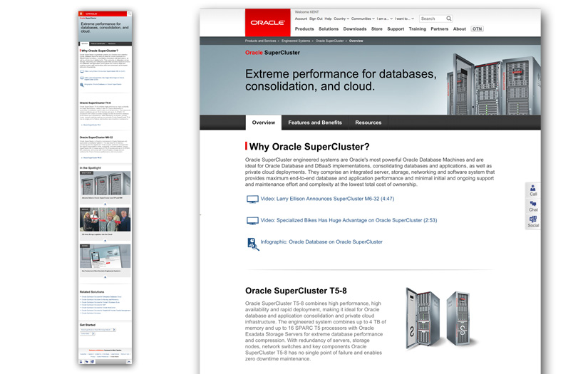Switch to the Features and Benefits tab
588x374 pixels.
(x=314, y=123)
